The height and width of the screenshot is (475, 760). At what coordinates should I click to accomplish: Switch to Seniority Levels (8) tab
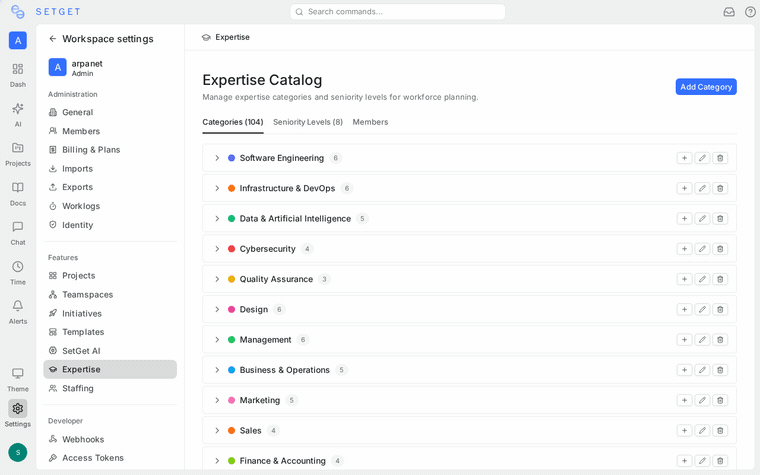(308, 122)
